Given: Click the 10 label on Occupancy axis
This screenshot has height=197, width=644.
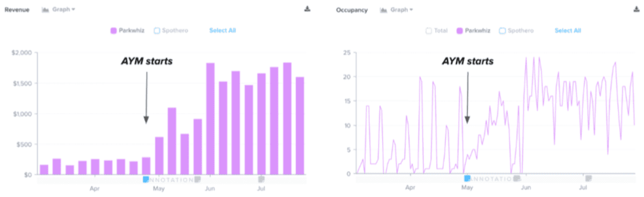Looking at the screenshot, I should pyautogui.click(x=347, y=126).
